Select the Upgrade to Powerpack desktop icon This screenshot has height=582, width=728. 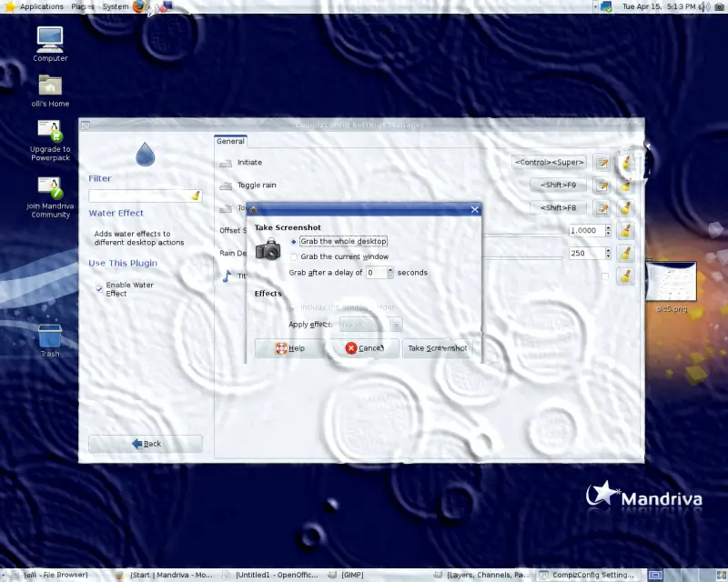(50, 141)
